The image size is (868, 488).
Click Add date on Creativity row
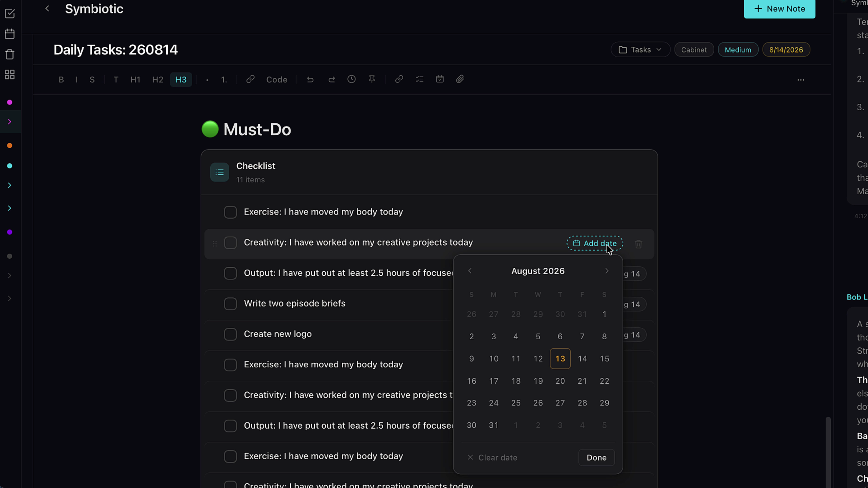pyautogui.click(x=595, y=243)
